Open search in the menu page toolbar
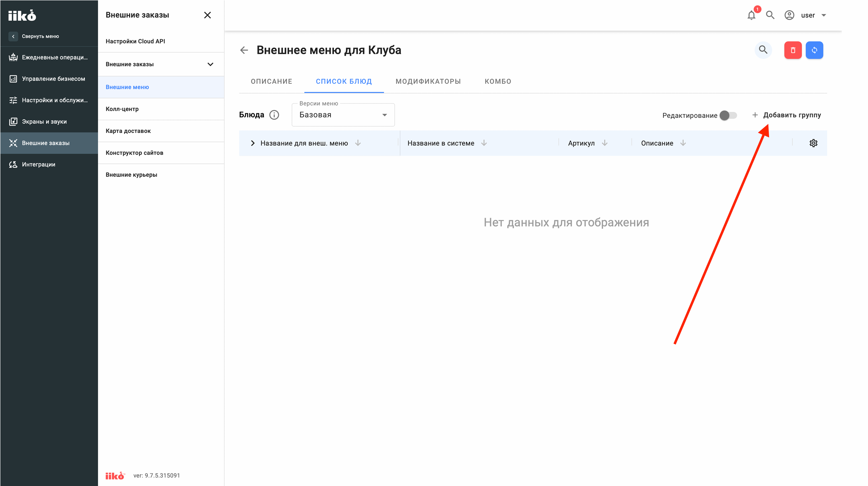This screenshot has width=868, height=486. [x=763, y=50]
